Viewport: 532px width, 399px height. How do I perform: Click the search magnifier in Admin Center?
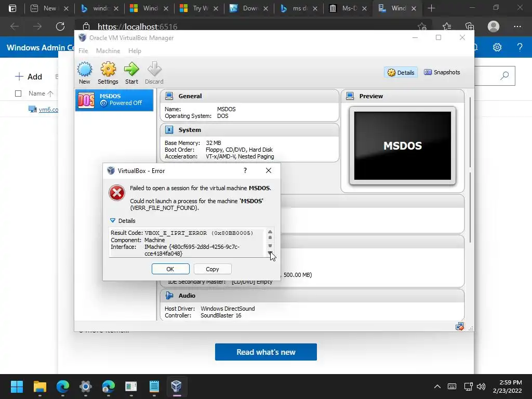coord(504,76)
